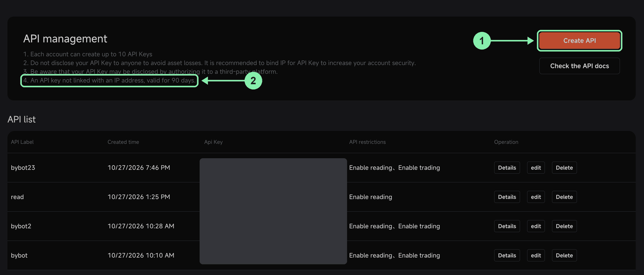Click created time 10/27/2026 7:46 PM
This screenshot has width=644, height=275.
pos(139,168)
